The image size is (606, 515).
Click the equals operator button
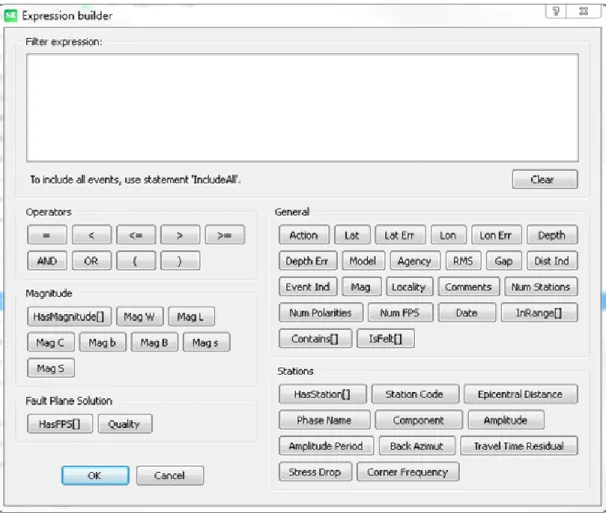coord(47,235)
